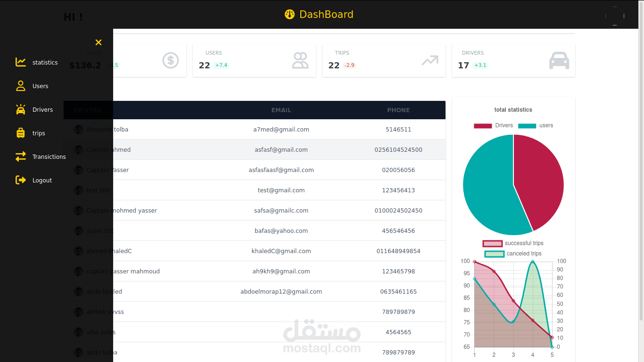Image resolution: width=644 pixels, height=362 pixels.
Task: Click the -2.9 badge on TRIPS card
Action: point(349,65)
